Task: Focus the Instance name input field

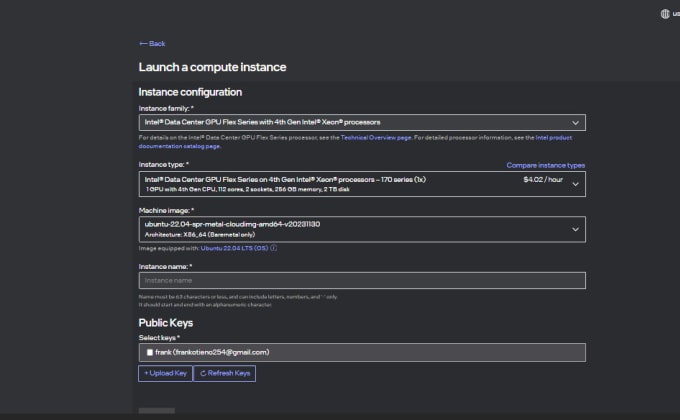Action: [x=362, y=280]
